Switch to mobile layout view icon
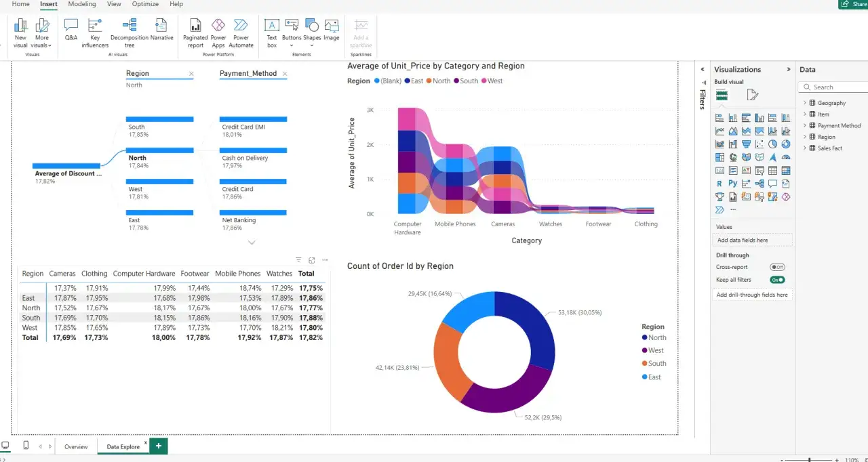Screen dimensions: 868x462 pyautogui.click(x=26, y=446)
